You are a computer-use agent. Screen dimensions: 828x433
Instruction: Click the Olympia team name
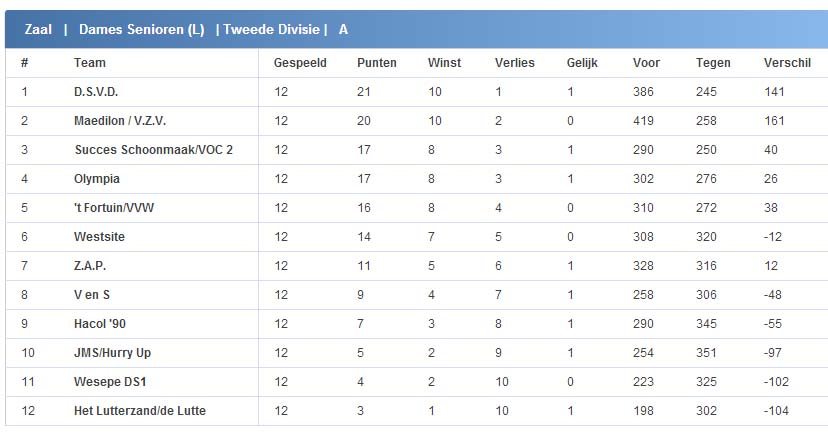97,179
